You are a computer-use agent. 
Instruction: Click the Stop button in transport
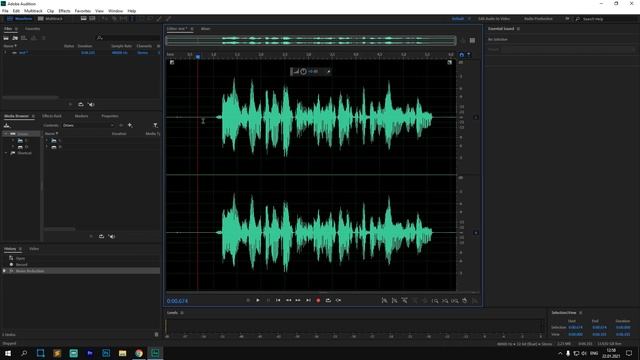(x=248, y=300)
